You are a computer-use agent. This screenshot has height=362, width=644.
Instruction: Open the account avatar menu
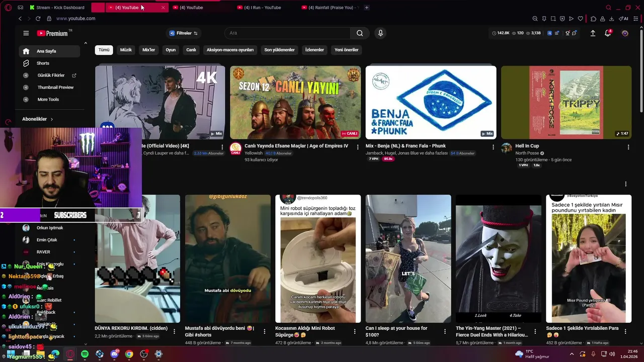click(625, 33)
